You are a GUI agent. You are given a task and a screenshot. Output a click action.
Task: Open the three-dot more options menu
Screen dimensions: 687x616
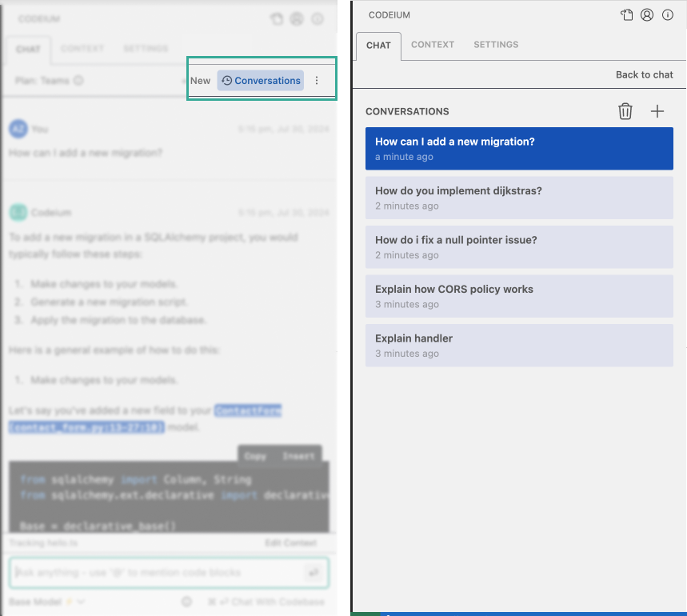(317, 81)
